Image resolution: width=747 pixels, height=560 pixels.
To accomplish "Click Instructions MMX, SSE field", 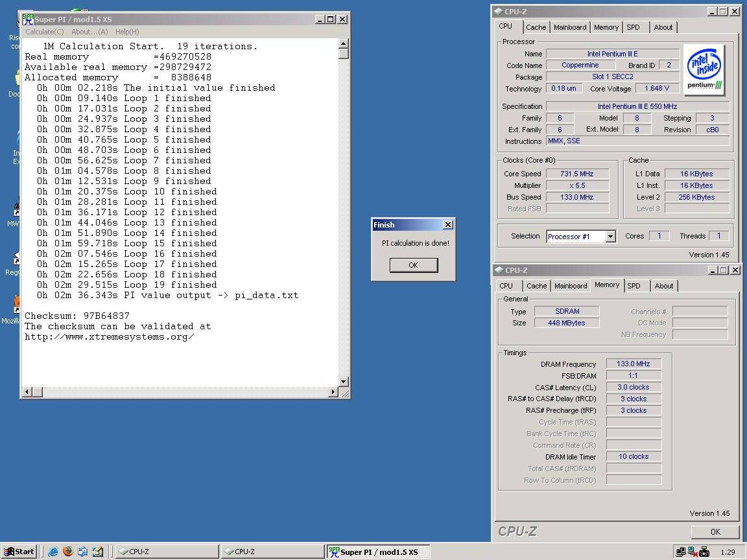I will [x=637, y=141].
